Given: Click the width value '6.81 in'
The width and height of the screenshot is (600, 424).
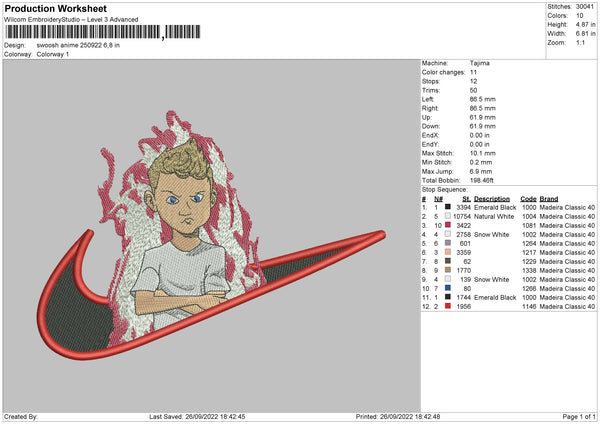Looking at the screenshot, I should click(x=585, y=34).
